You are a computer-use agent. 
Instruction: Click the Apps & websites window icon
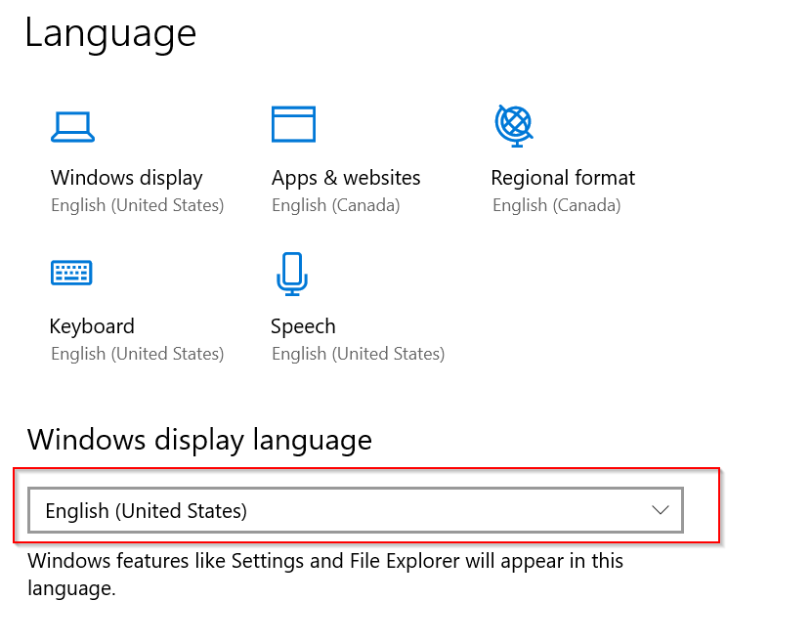coord(293,125)
